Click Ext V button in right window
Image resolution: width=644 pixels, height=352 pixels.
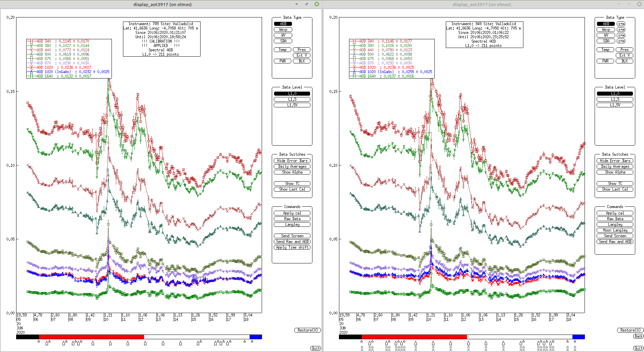[x=625, y=55]
